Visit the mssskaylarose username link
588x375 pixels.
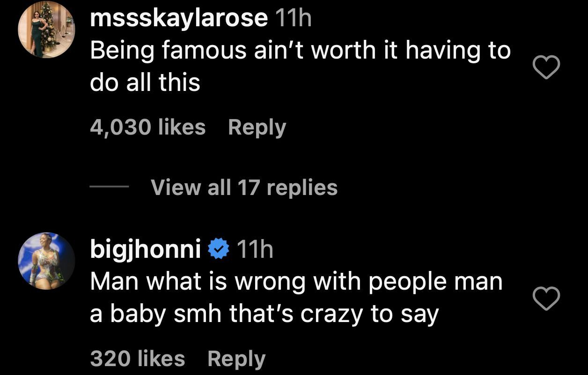tap(178, 19)
